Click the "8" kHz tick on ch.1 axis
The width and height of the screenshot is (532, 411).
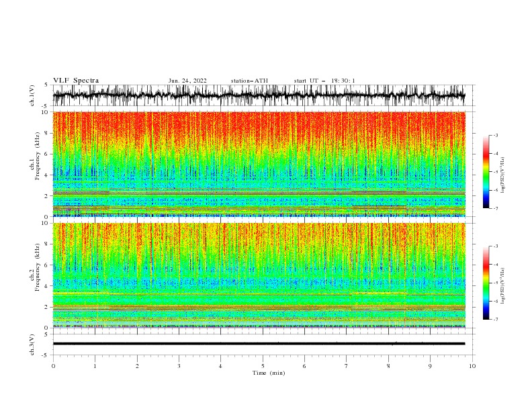click(x=47, y=133)
